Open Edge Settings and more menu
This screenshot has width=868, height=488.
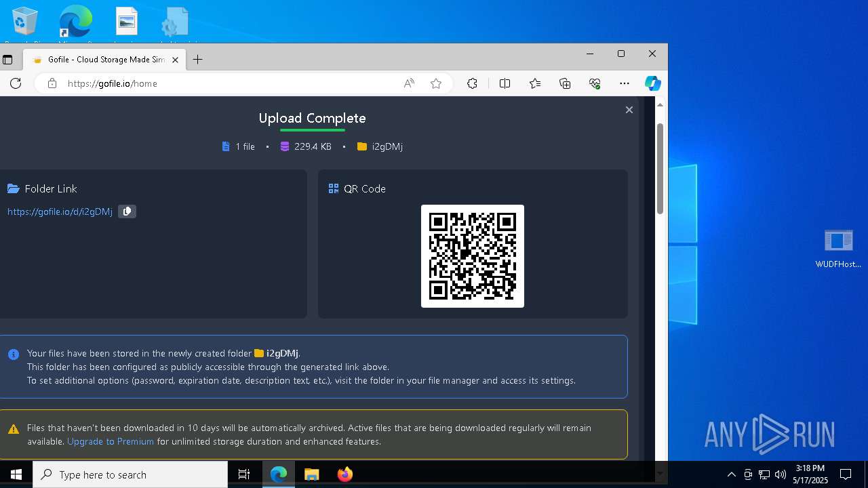(625, 83)
